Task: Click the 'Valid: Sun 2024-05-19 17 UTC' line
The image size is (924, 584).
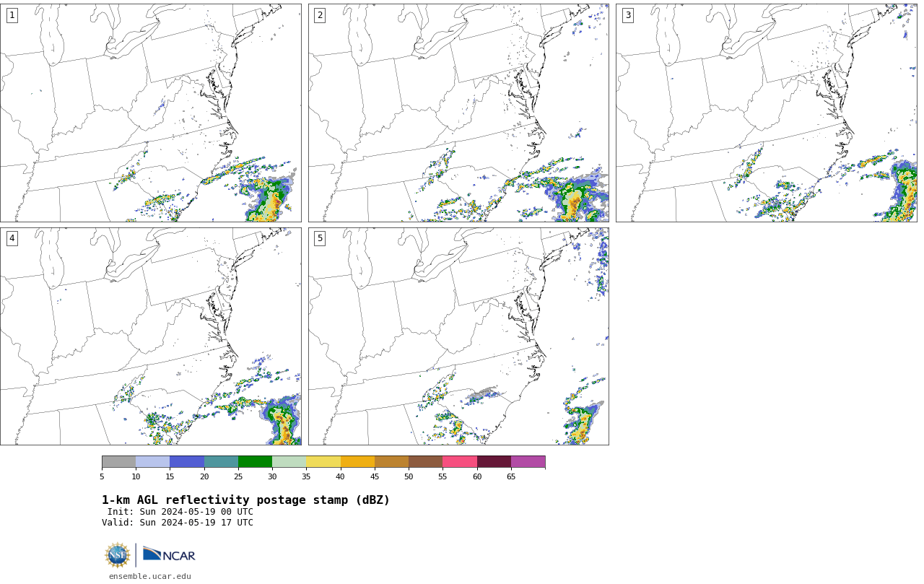Action: click(x=178, y=523)
